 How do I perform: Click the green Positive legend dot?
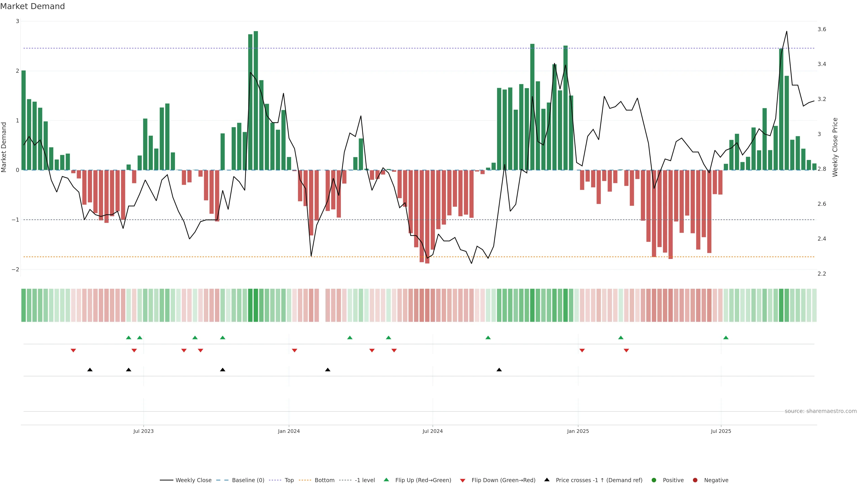tap(654, 480)
